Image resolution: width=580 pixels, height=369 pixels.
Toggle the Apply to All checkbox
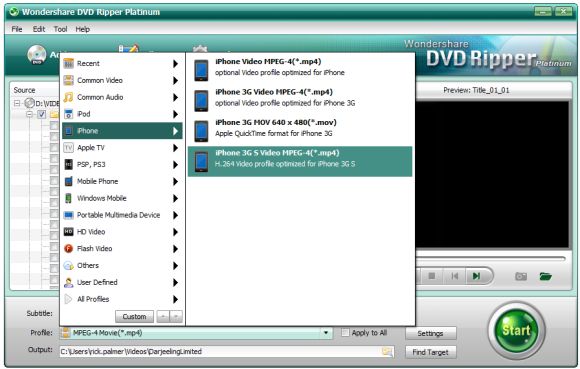click(x=345, y=332)
